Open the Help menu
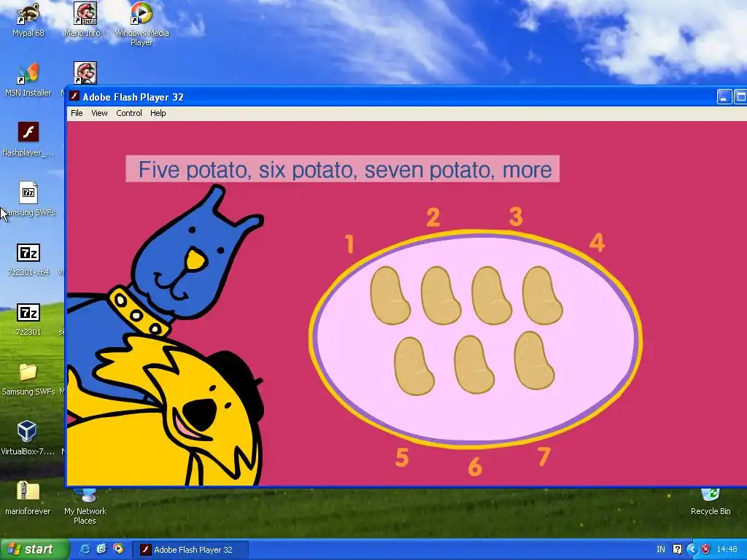Screen dimensions: 747x560 (x=158, y=113)
